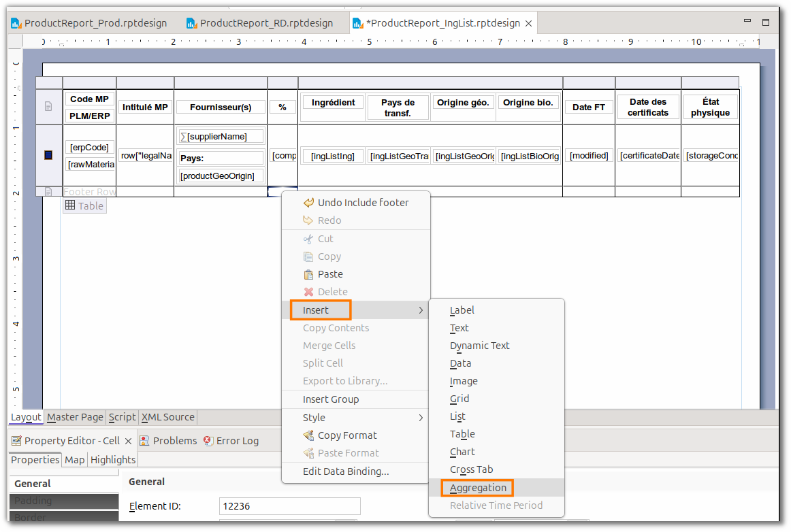Select Copy Format menu entry

[356, 435]
